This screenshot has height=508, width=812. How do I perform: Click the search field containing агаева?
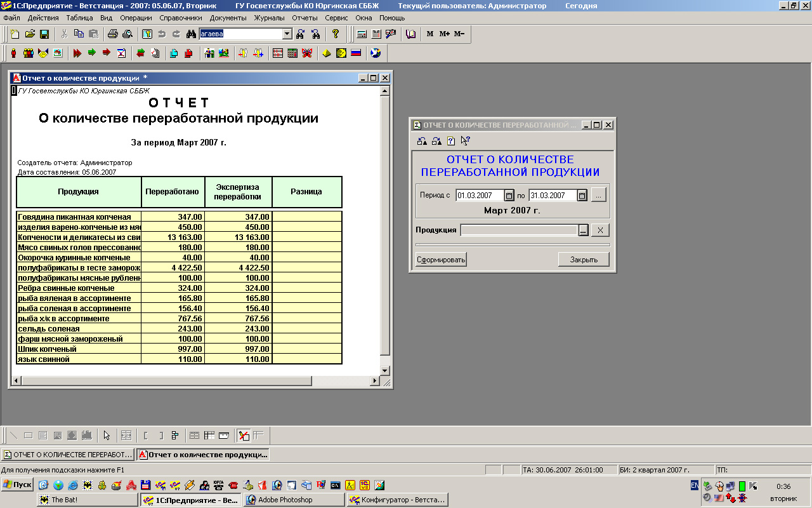[x=240, y=34]
